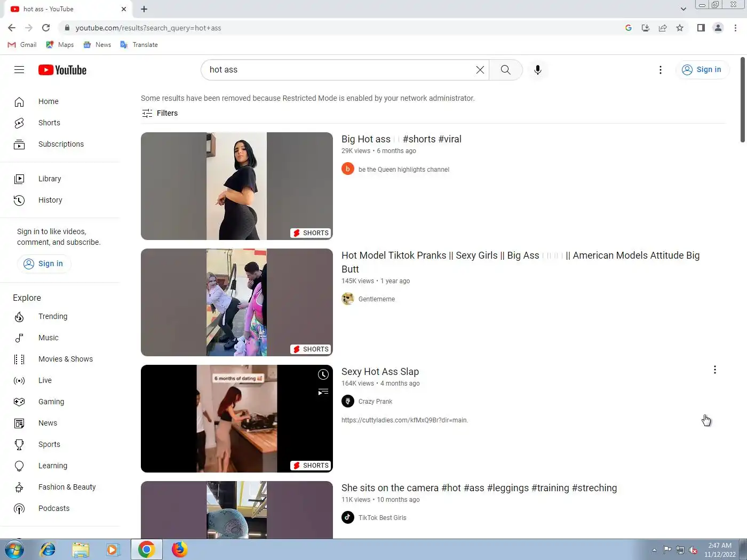747x560 pixels.
Task: Click the magnifier search button
Action: pyautogui.click(x=505, y=70)
